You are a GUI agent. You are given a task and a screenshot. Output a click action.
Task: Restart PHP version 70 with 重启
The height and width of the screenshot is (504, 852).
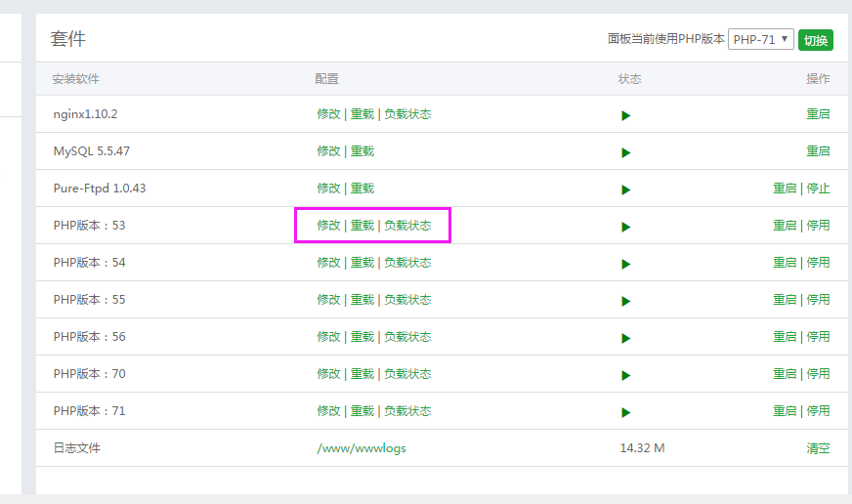[x=785, y=374]
